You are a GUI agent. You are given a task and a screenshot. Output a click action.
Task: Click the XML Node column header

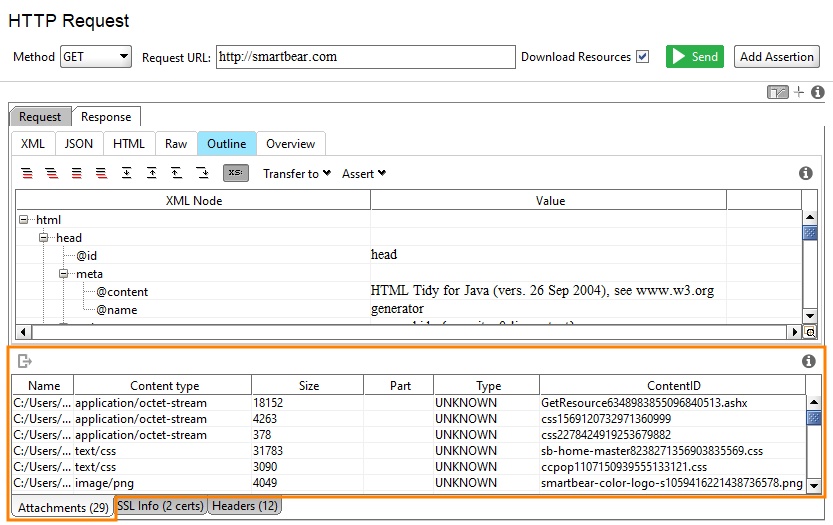coord(193,201)
